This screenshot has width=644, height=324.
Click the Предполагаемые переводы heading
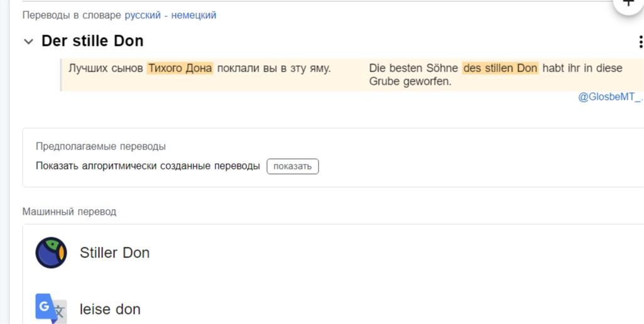tap(101, 146)
